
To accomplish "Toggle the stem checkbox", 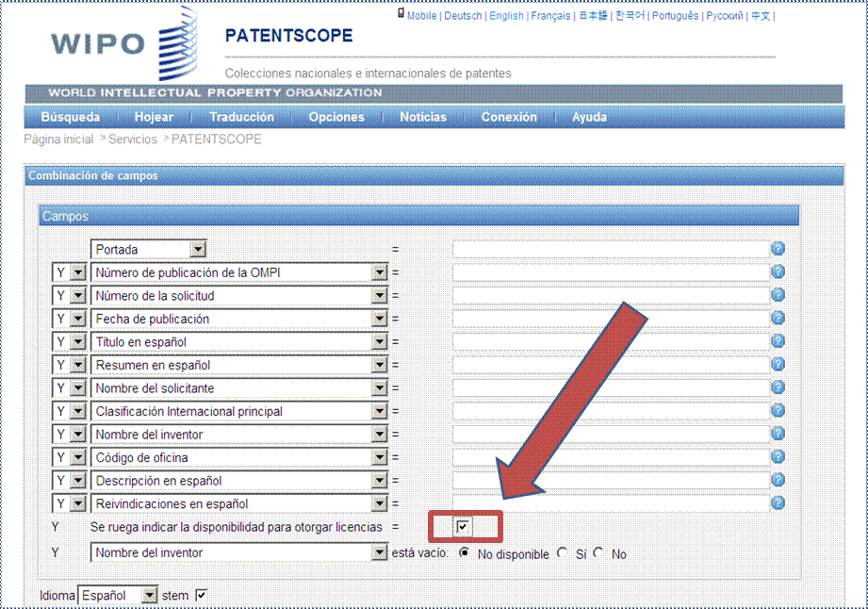I will [x=200, y=596].
